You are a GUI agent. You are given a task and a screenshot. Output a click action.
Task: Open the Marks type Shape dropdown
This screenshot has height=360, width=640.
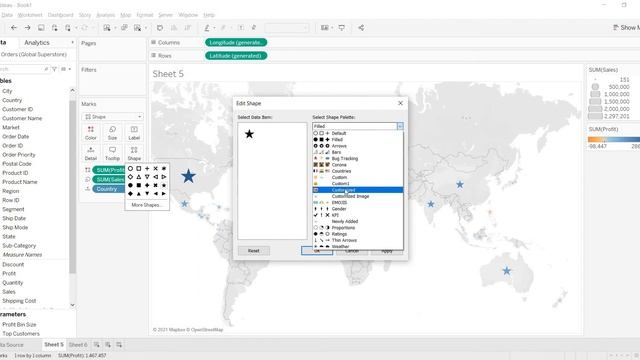coord(113,117)
